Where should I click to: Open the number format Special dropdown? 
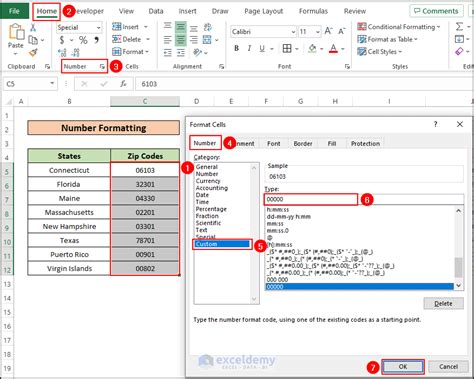click(99, 27)
